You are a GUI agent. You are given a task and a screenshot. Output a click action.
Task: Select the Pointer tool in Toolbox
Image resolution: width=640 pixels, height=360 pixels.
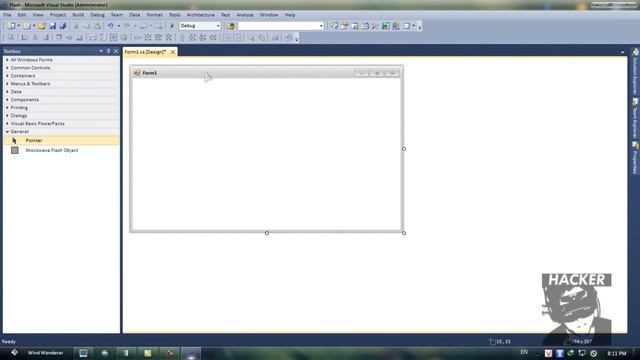[x=62, y=140]
